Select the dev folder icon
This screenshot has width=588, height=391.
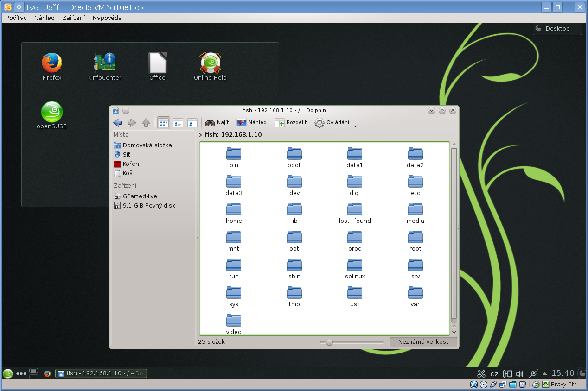tap(294, 182)
